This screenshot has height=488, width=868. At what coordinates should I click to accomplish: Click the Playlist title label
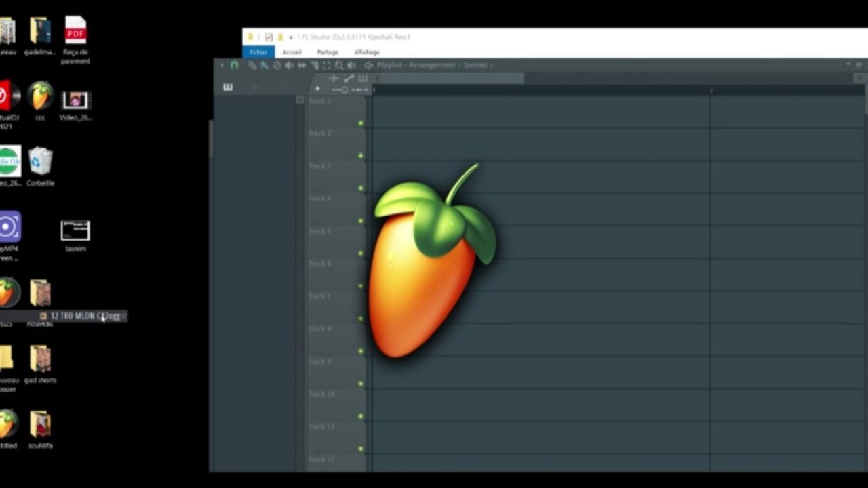click(x=389, y=65)
